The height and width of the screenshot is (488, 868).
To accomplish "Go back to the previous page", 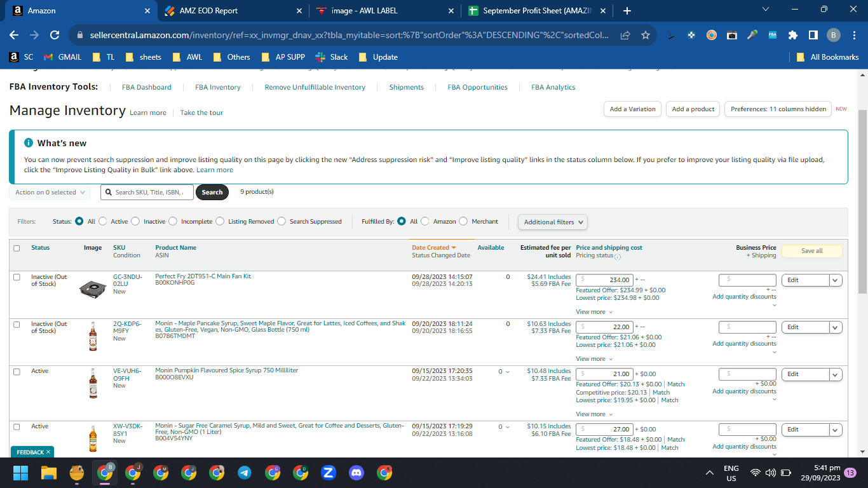I will tap(14, 35).
